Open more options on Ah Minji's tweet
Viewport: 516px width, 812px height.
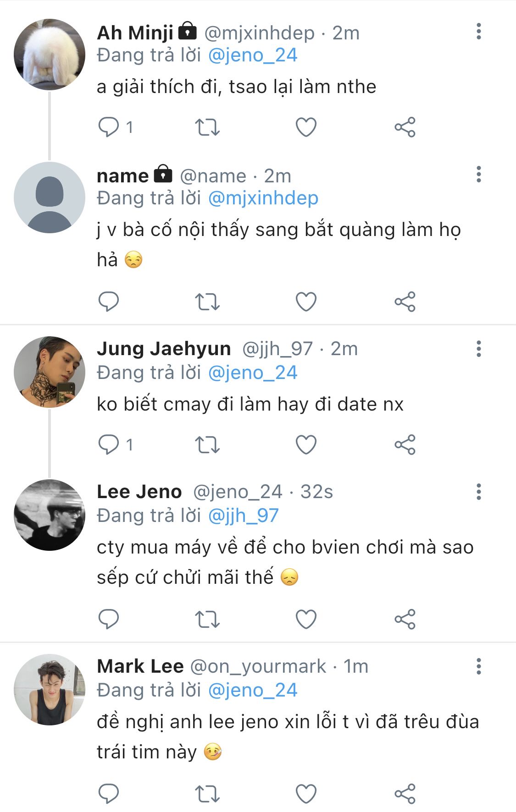pyautogui.click(x=478, y=32)
